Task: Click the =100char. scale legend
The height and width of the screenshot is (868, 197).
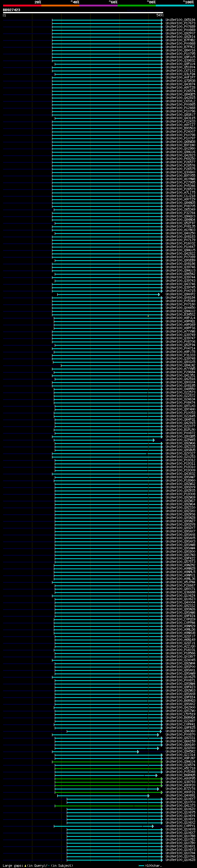Action: coord(150,865)
